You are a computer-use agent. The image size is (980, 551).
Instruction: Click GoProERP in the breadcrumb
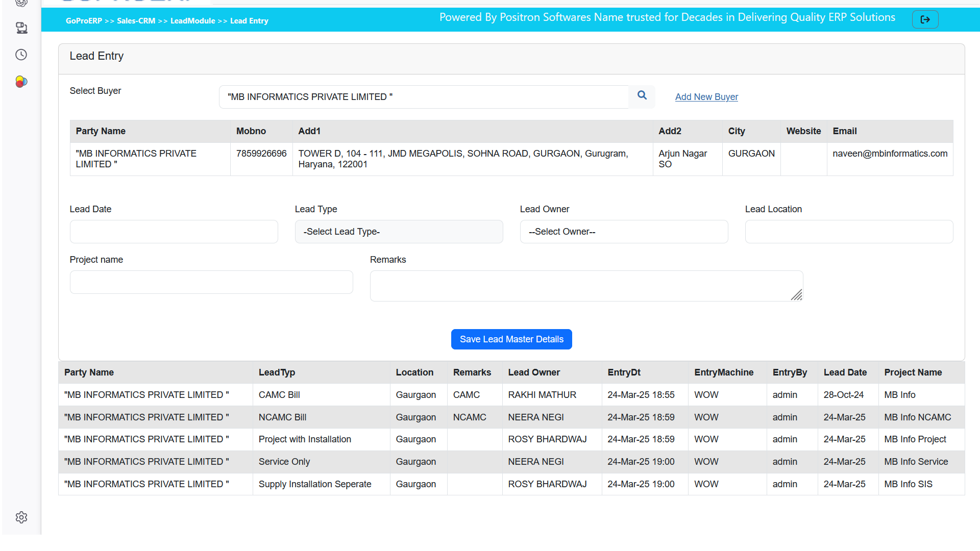pyautogui.click(x=84, y=21)
